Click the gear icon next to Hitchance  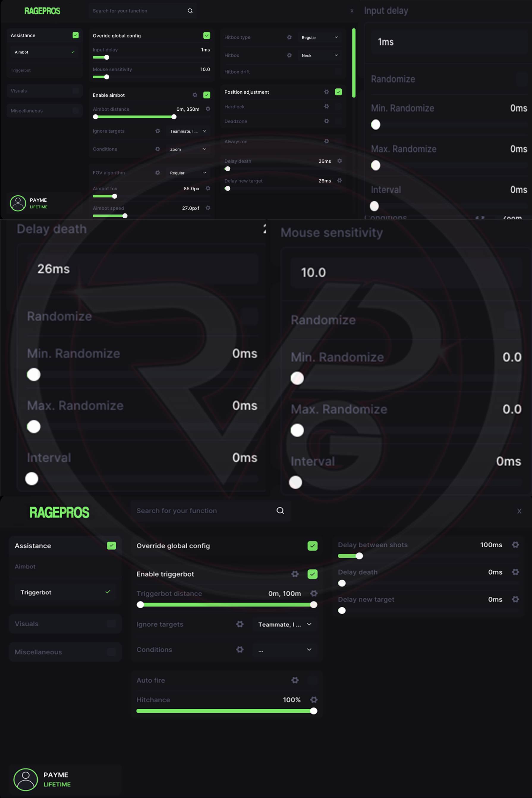tap(314, 700)
